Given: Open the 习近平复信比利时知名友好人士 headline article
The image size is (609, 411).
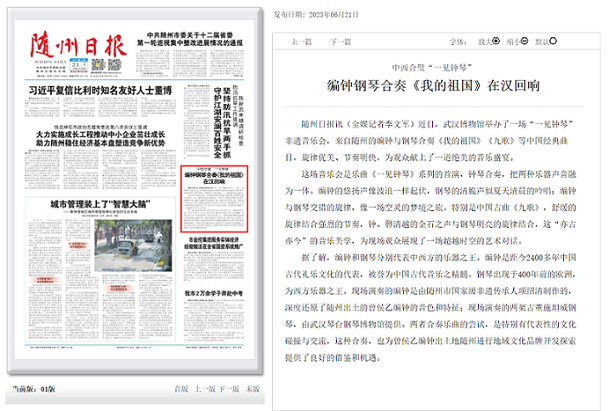Looking at the screenshot, I should click(x=100, y=91).
